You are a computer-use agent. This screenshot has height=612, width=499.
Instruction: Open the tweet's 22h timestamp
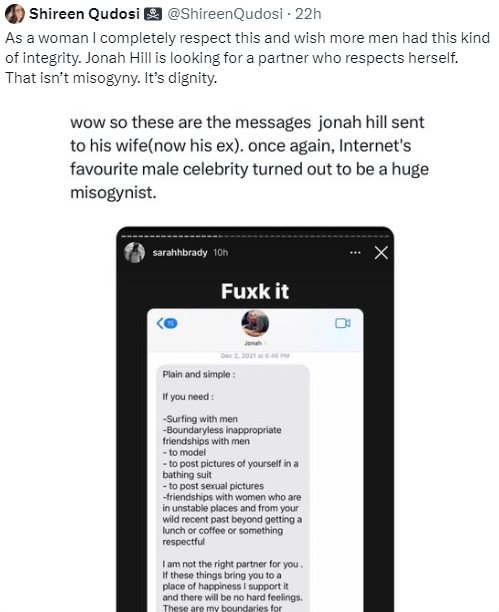(x=308, y=14)
